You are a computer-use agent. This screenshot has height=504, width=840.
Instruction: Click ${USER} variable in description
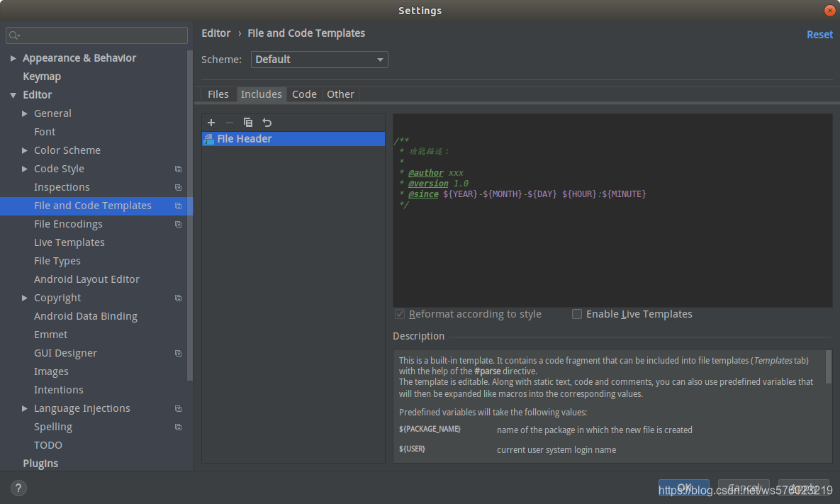coord(412,449)
